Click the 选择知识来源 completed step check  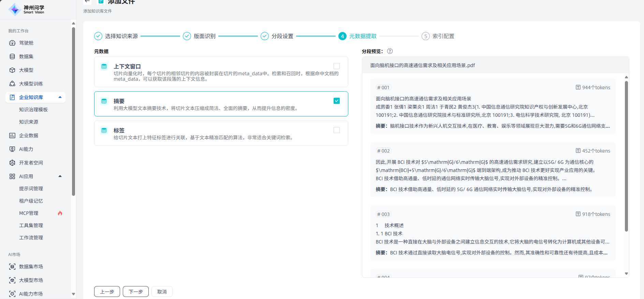(x=98, y=36)
